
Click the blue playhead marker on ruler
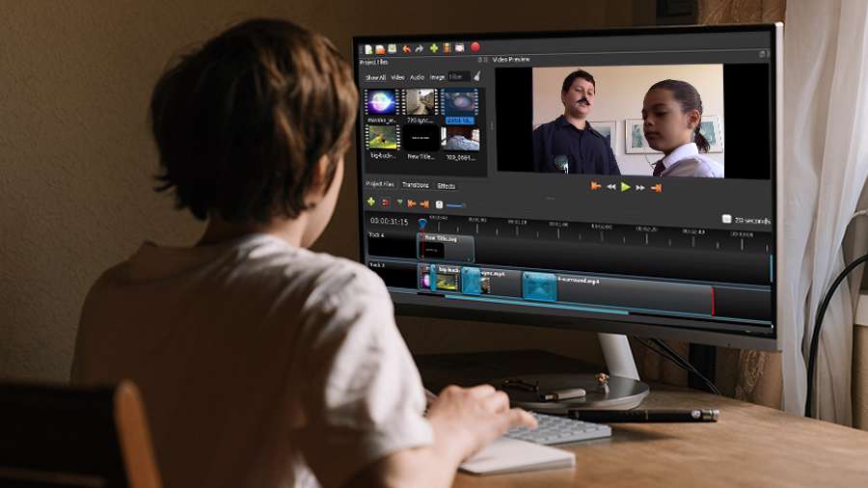pos(422,224)
